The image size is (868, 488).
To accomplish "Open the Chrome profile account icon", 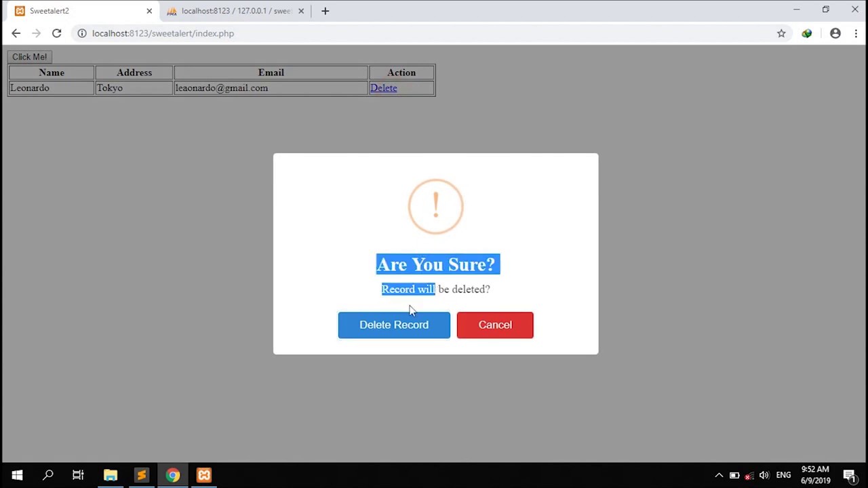I will 835,33.
